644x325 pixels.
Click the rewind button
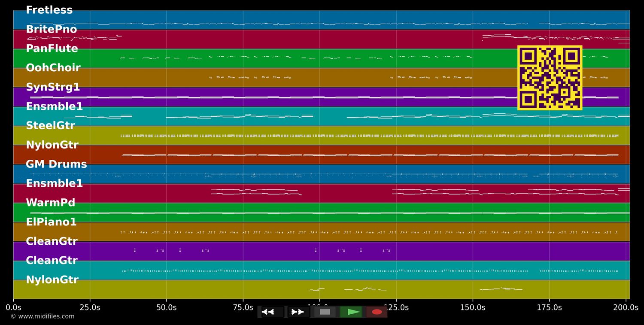pyautogui.click(x=273, y=312)
